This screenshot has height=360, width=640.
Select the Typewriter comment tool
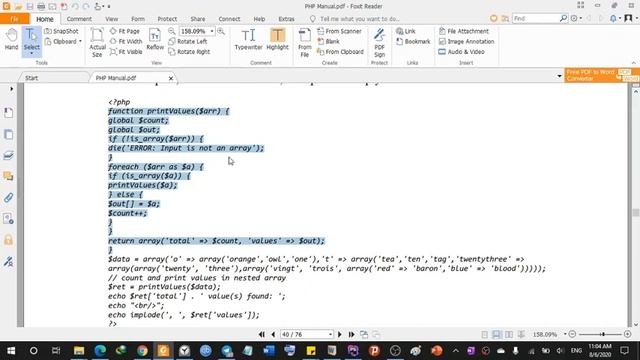(x=248, y=40)
